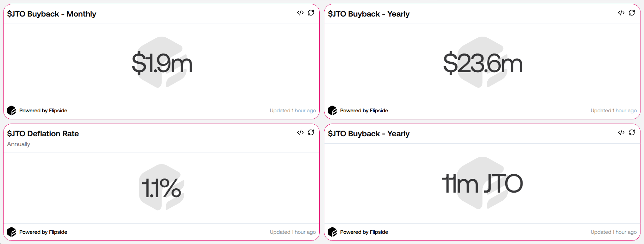This screenshot has width=644, height=244.
Task: Click the Flipside logo on the Yearly card
Action: (x=332, y=110)
